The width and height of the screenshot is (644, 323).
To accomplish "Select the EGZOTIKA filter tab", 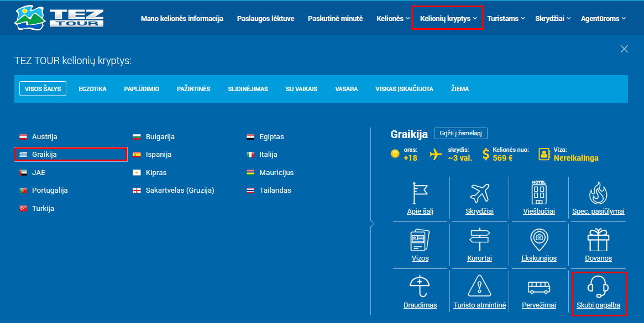I will (x=92, y=89).
